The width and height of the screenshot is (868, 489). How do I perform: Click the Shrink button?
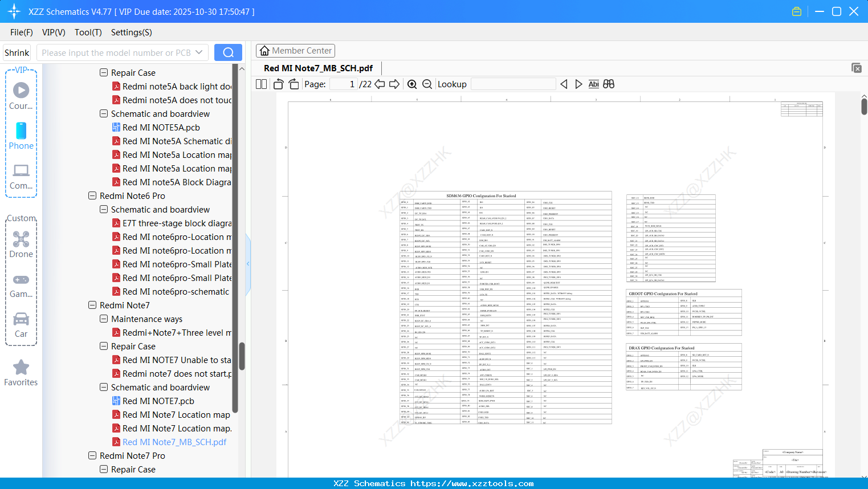point(17,52)
